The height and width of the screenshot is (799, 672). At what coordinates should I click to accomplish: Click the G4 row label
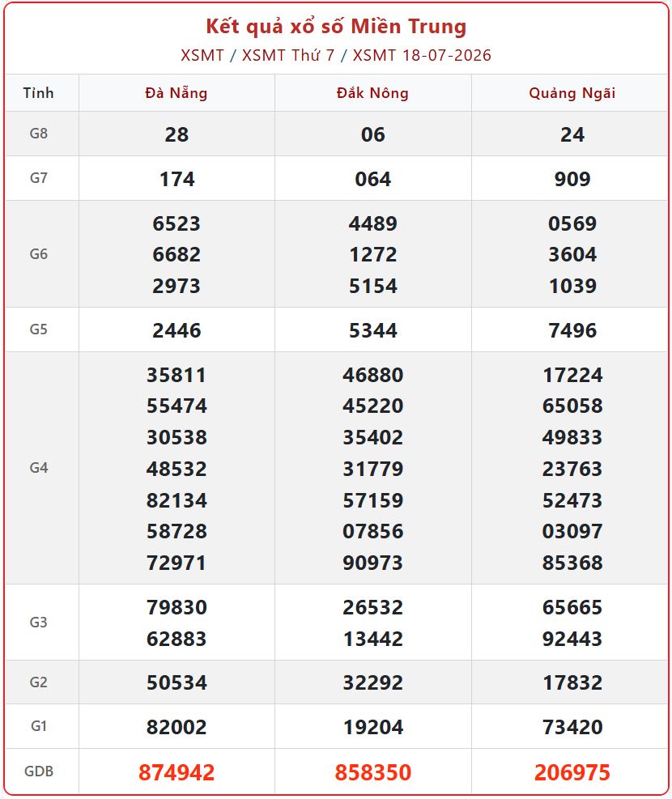coord(39,468)
